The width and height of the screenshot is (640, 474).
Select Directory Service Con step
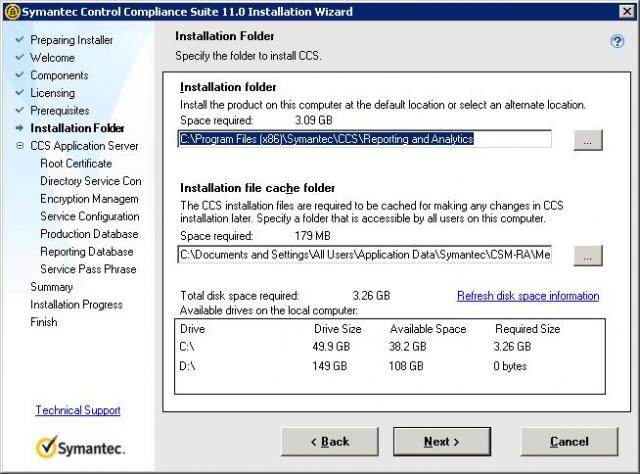91,181
